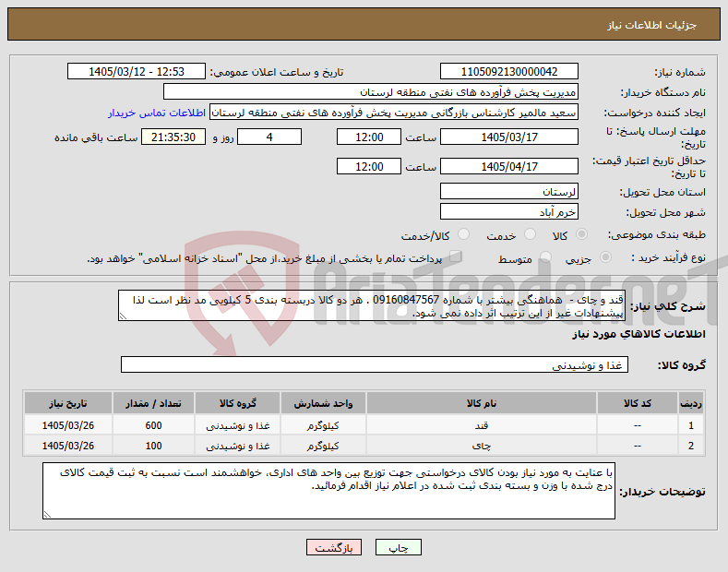Click the general need description text area
The image size is (728, 572).
coord(372,305)
